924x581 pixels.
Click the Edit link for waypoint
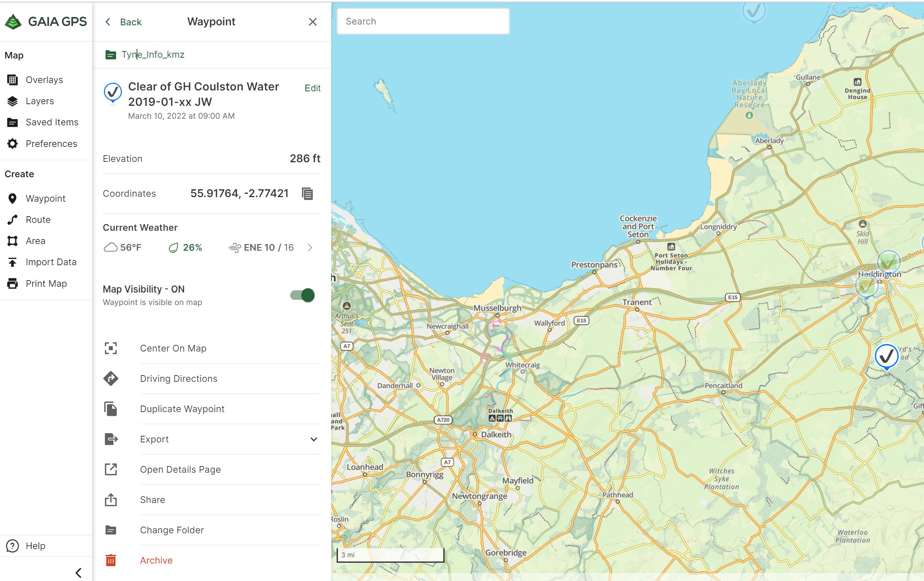(312, 88)
